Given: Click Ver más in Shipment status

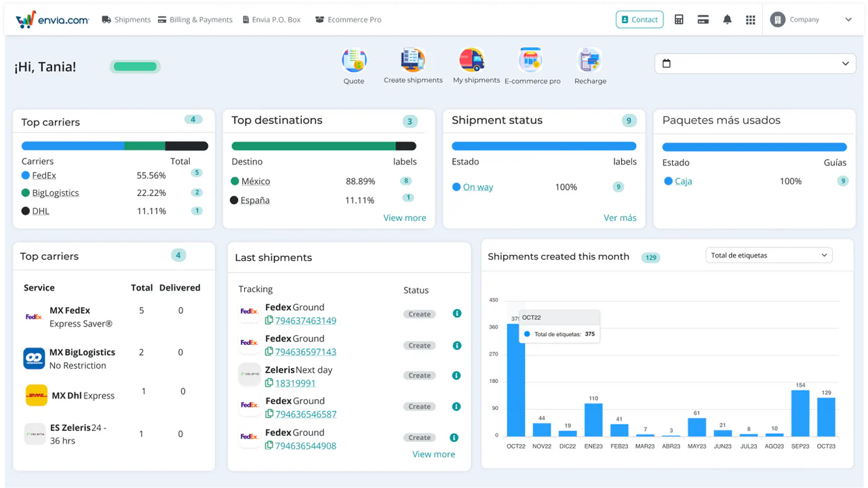Looking at the screenshot, I should (x=620, y=218).
